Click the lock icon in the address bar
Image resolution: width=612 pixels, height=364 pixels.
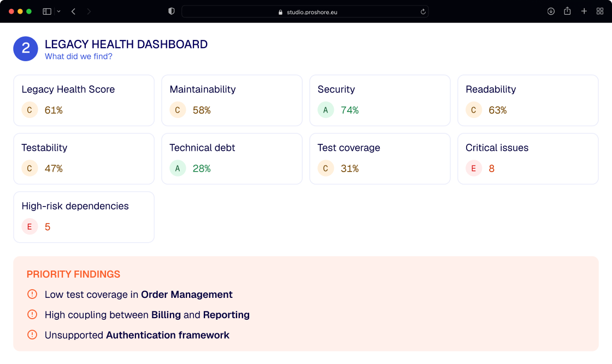coord(280,12)
